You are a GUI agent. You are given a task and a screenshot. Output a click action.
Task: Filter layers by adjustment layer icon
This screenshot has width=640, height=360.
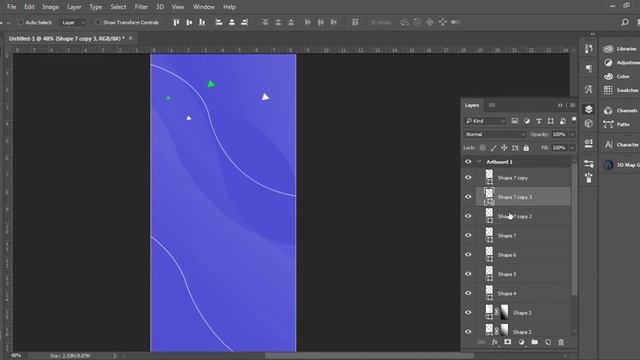pyautogui.click(x=527, y=121)
